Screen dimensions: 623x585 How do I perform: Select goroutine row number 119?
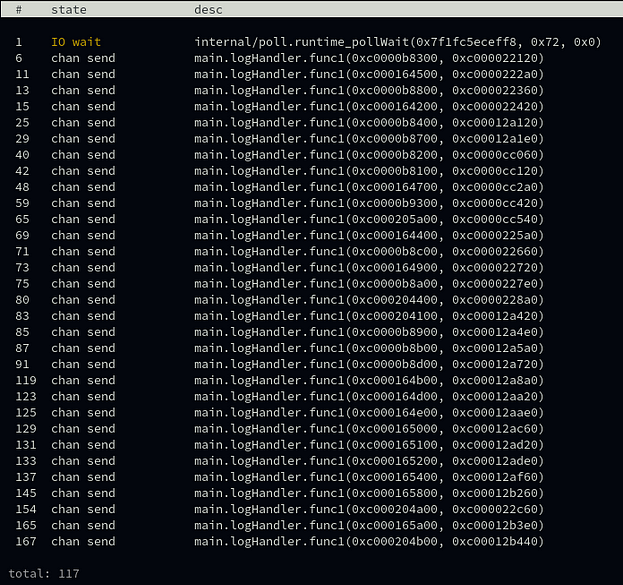(x=312, y=380)
